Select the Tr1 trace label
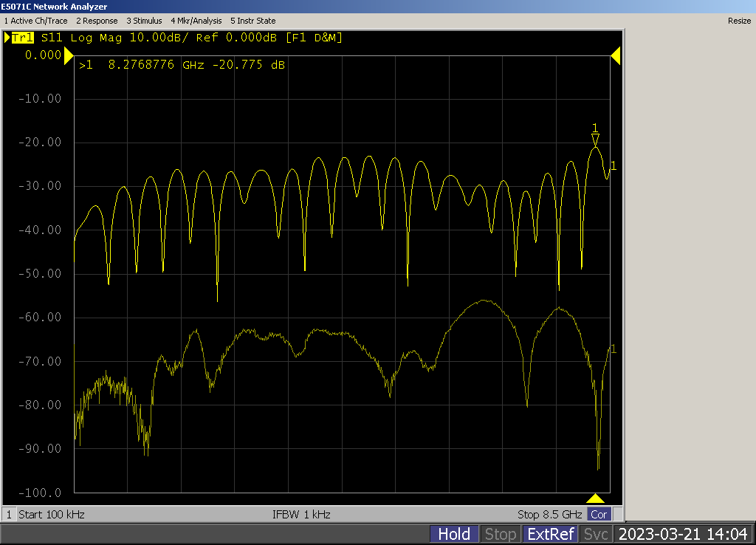Image resolution: width=756 pixels, height=545 pixels. click(22, 38)
